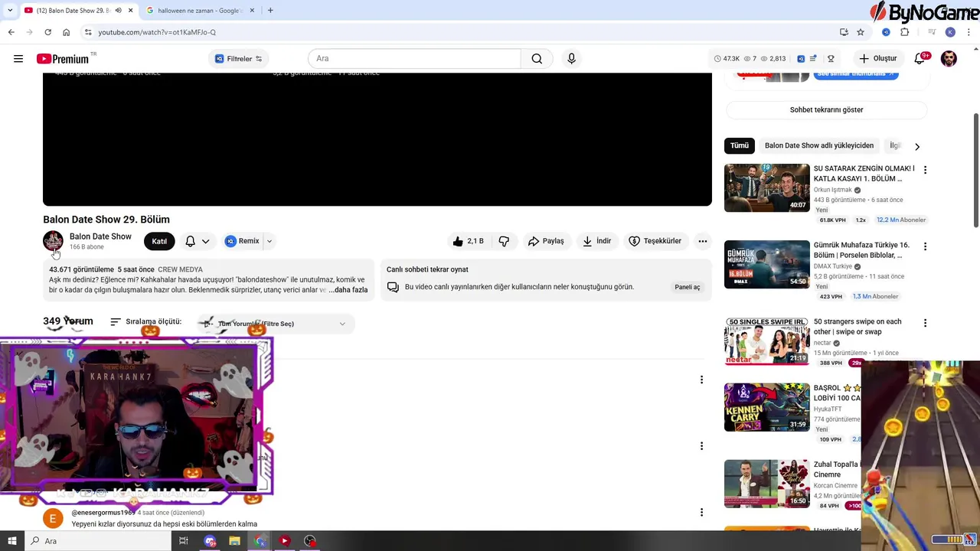This screenshot has height=551, width=980.
Task: Open comment options above the @enesergormus1969 comment
Action: (701, 446)
